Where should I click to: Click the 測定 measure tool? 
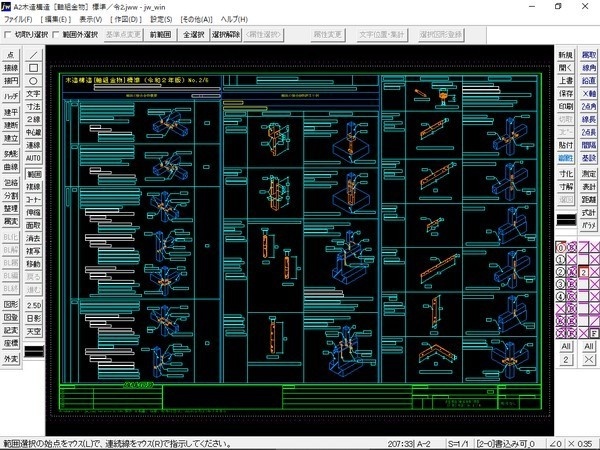pos(589,174)
